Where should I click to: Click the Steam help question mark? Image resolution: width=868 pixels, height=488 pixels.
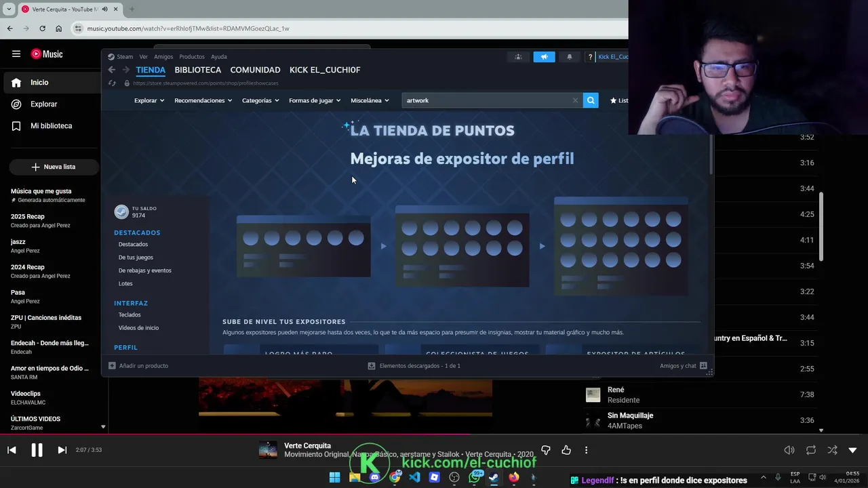coord(590,57)
